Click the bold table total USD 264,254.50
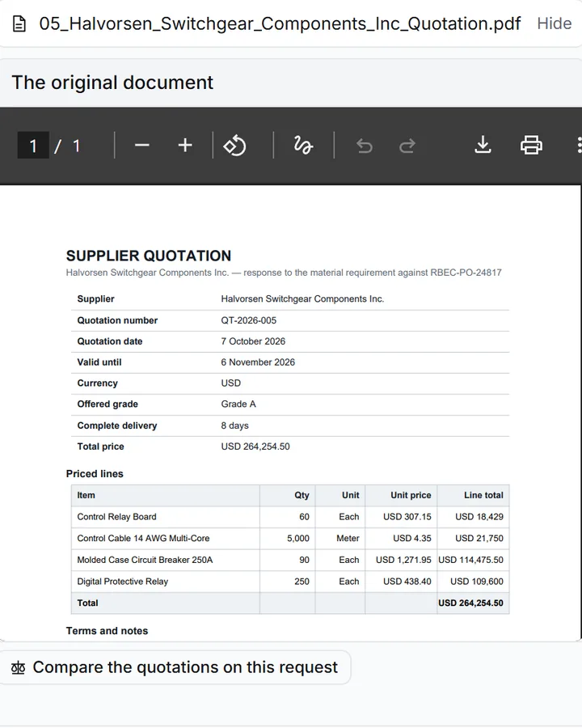Image resolution: width=582 pixels, height=728 pixels. click(470, 603)
